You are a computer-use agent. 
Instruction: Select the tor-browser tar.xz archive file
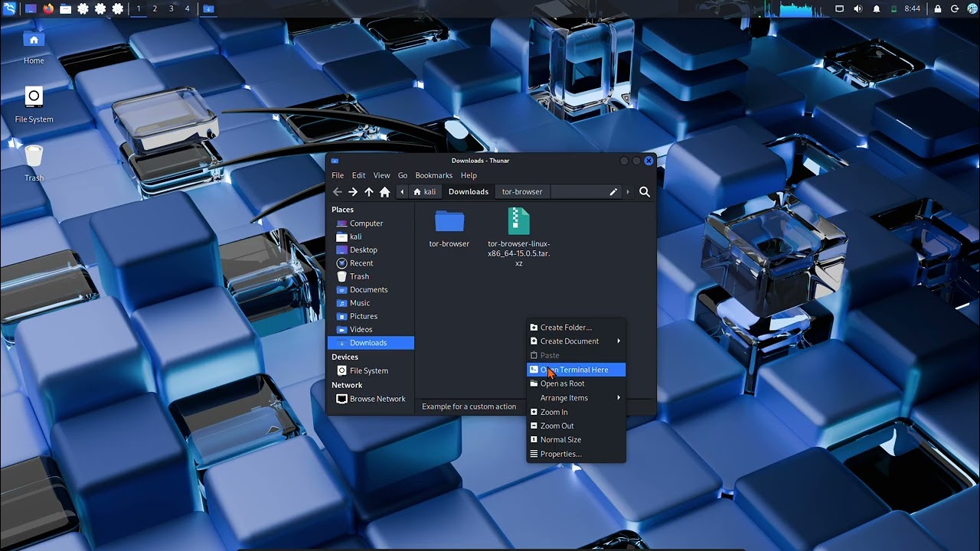[518, 222]
